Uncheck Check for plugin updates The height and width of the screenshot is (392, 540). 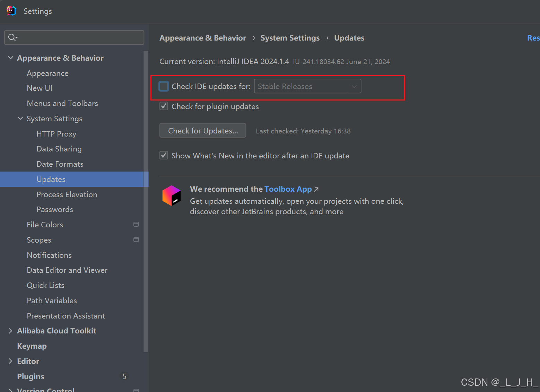164,106
